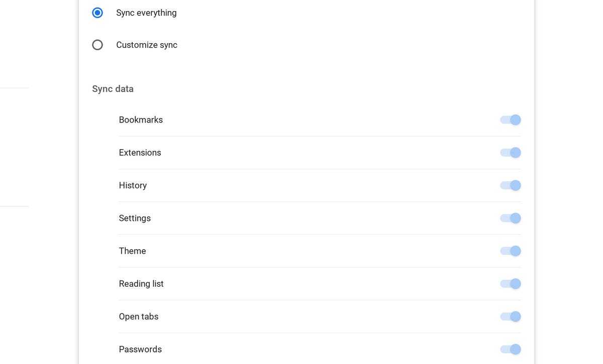Toggle the Open tabs sync switch

pos(511,317)
